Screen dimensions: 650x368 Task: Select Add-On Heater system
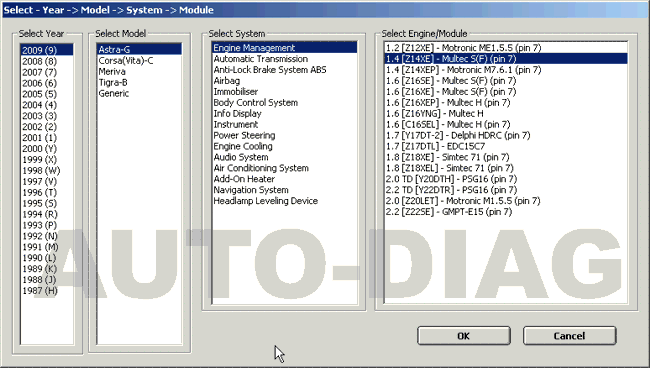click(284, 179)
